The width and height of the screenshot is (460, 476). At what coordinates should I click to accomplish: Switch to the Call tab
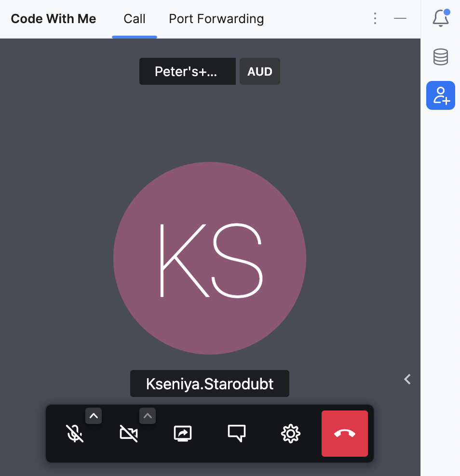pos(135,19)
